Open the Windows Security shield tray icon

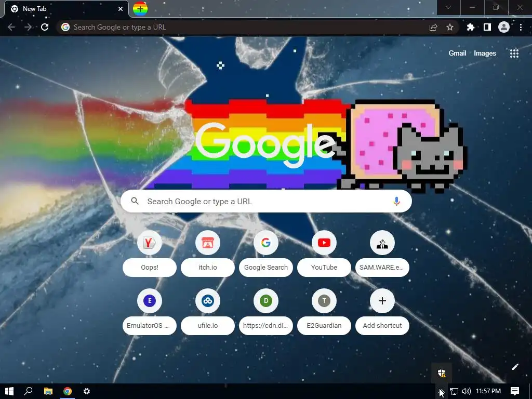(442, 373)
